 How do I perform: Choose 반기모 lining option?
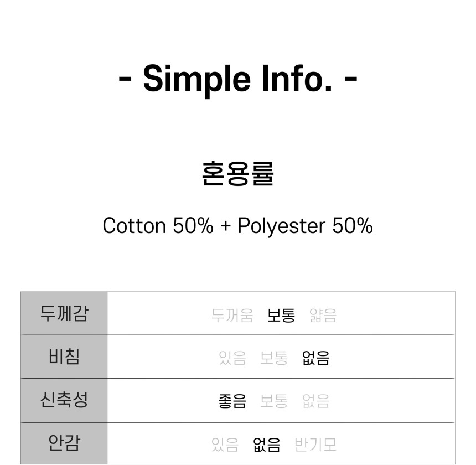pyautogui.click(x=315, y=445)
